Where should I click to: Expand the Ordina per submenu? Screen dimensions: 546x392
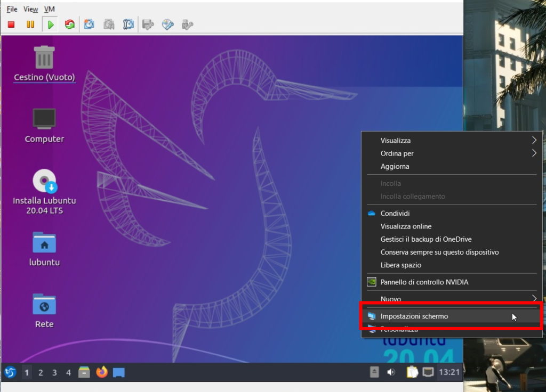coord(452,153)
